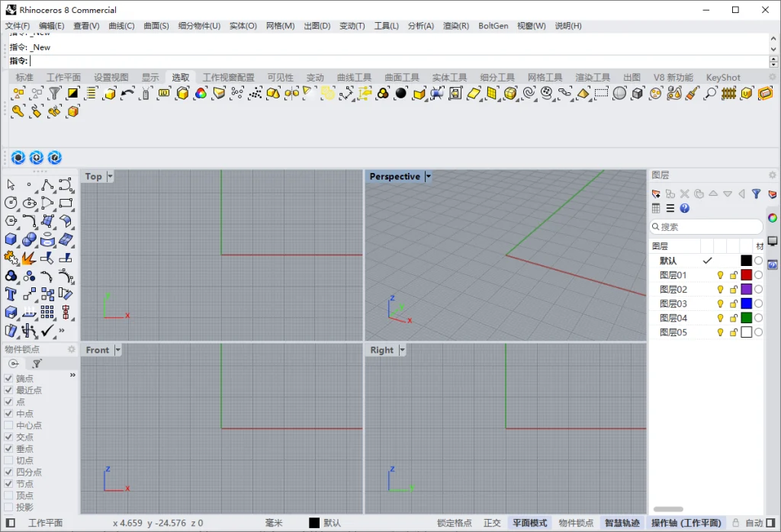This screenshot has width=781, height=532.
Task: Click the layers panel filter funnel icon
Action: 756,194
